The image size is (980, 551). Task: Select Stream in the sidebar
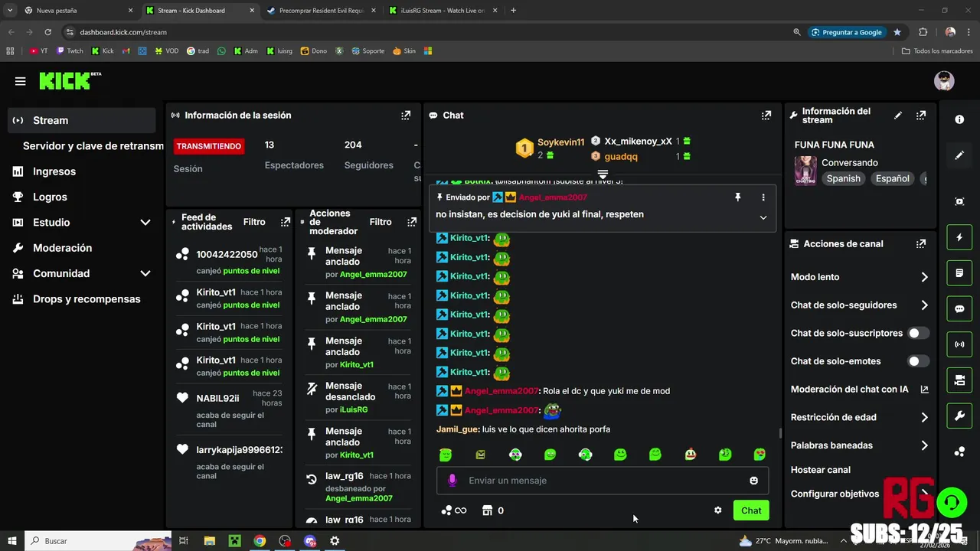pyautogui.click(x=82, y=120)
